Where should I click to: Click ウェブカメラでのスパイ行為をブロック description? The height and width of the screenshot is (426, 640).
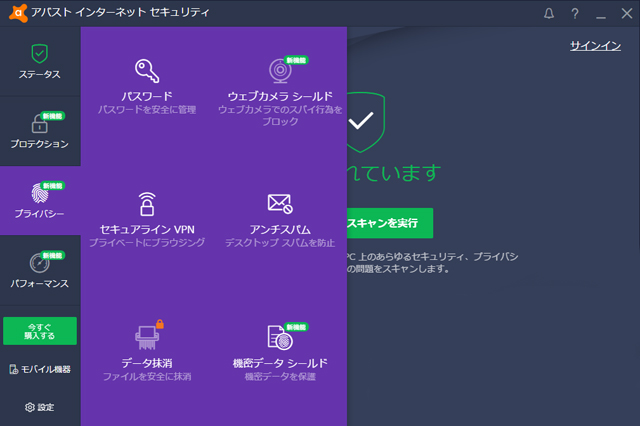[x=280, y=115]
